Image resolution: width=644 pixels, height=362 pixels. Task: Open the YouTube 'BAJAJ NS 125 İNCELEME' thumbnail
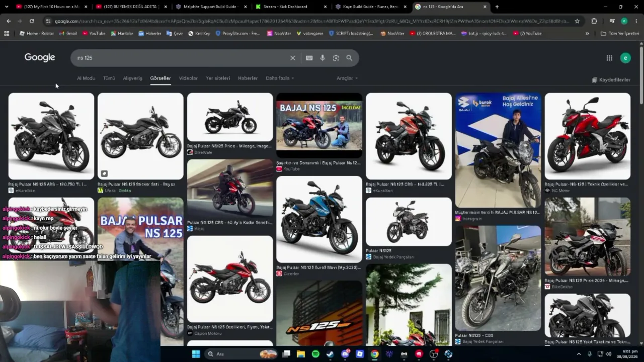tap(319, 126)
